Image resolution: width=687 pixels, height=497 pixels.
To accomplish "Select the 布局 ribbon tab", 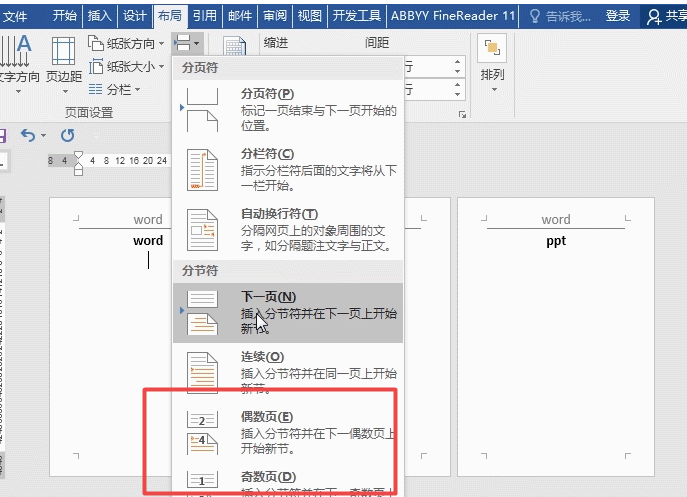I will pyautogui.click(x=170, y=16).
